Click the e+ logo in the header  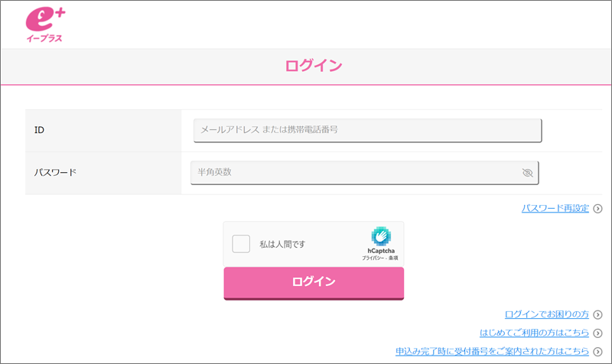[x=46, y=19]
